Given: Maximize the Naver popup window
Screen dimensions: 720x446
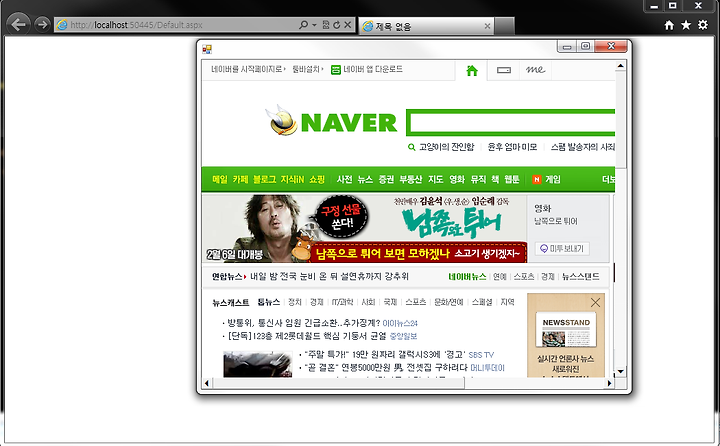Looking at the screenshot, I should click(585, 46).
